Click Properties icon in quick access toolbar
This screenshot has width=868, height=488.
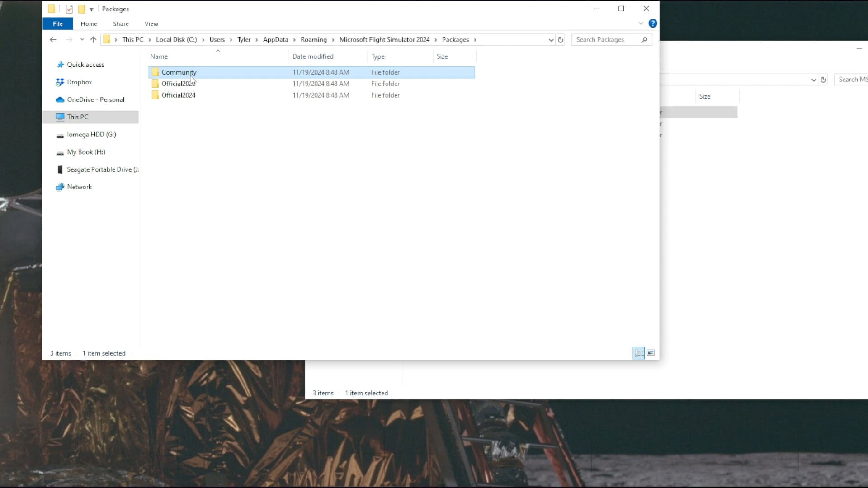69,9
